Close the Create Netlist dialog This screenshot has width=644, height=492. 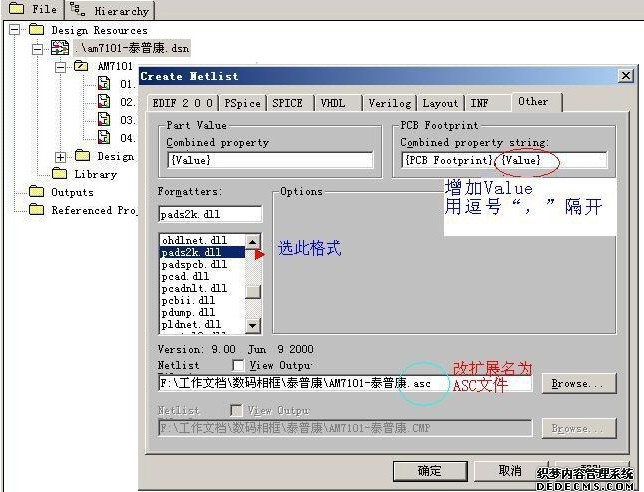[626, 76]
